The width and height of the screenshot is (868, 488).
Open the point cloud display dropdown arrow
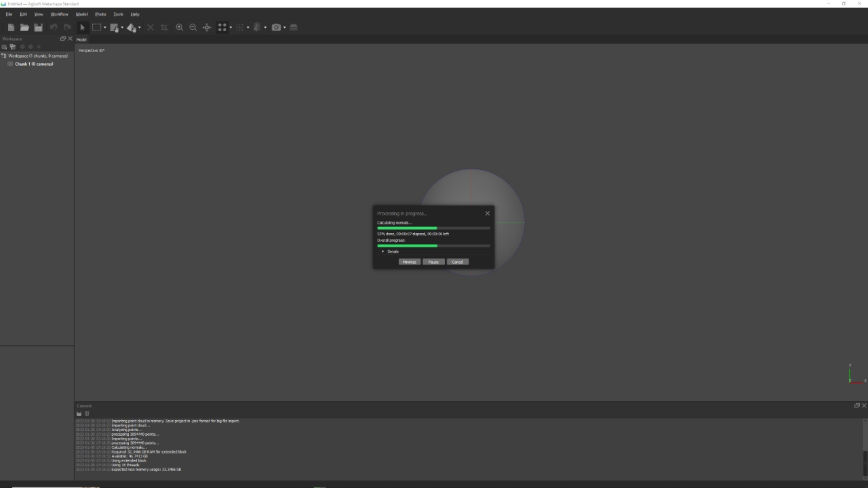click(231, 27)
